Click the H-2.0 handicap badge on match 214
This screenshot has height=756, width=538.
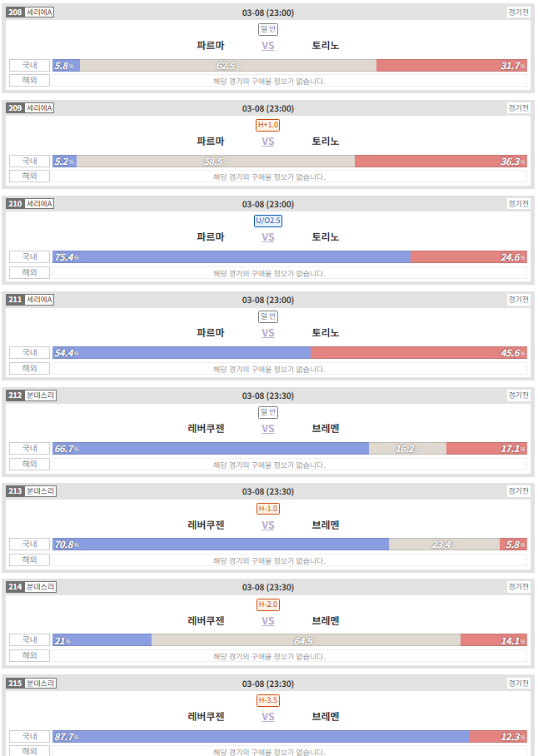coord(268,604)
